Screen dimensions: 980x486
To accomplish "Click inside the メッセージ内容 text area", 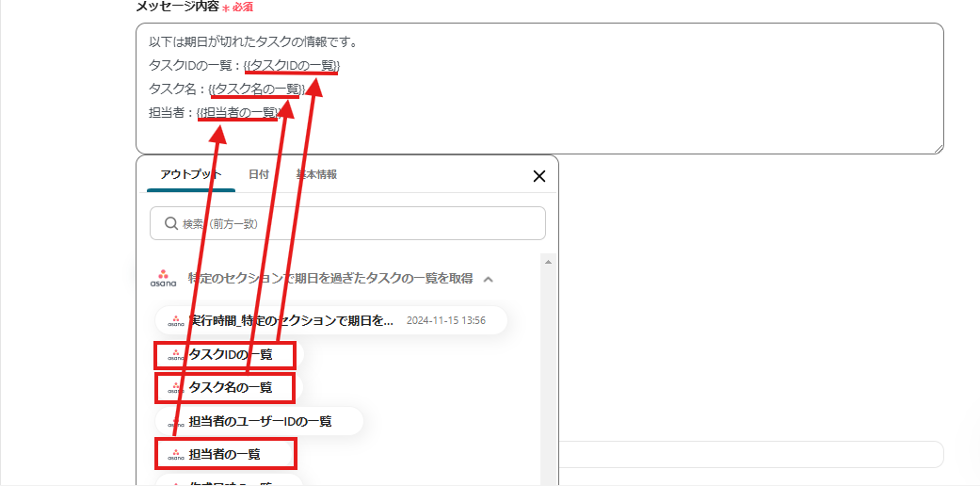I will coord(539,89).
